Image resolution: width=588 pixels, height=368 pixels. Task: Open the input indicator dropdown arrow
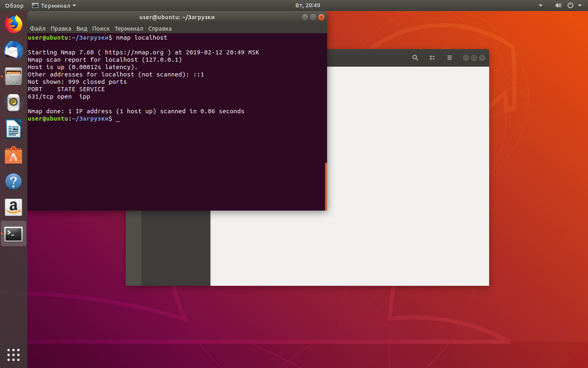541,6
